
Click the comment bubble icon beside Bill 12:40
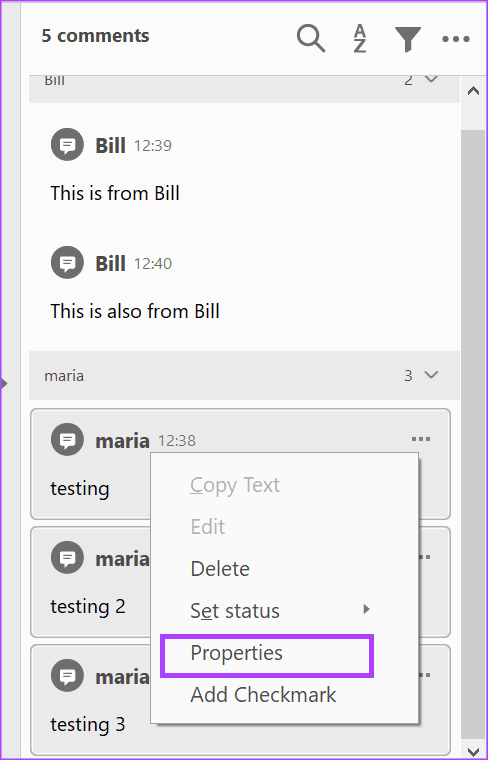[x=67, y=263]
